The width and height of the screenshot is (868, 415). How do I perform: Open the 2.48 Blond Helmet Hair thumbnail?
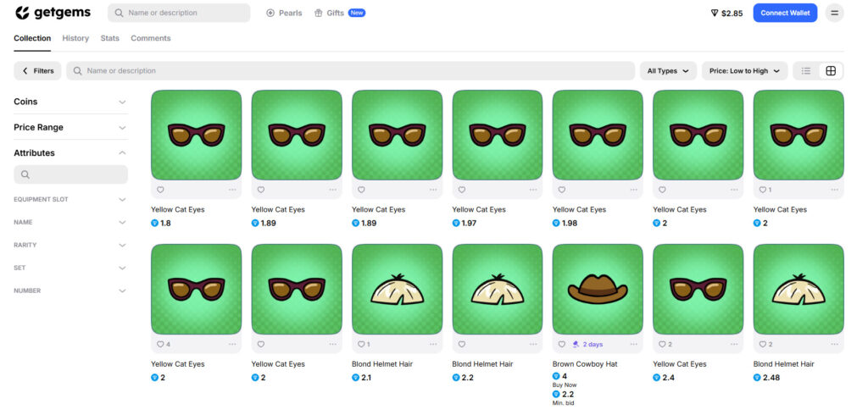click(798, 290)
